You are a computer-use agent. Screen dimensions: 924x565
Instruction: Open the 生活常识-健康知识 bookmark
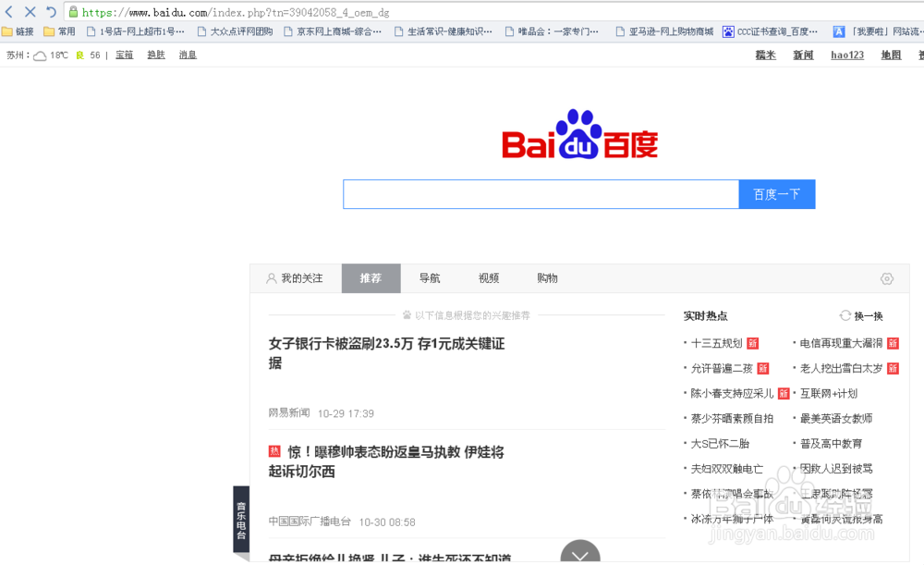coord(444,31)
